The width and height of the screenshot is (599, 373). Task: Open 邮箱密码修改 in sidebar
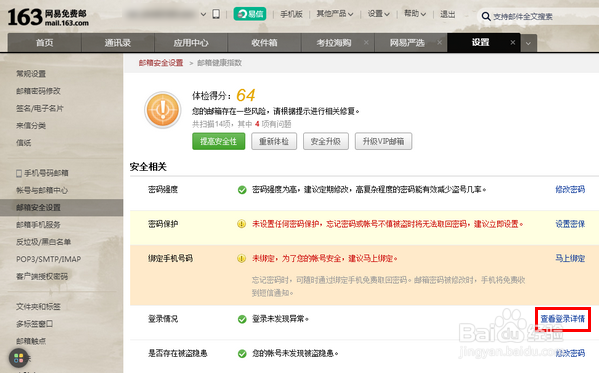[38, 91]
